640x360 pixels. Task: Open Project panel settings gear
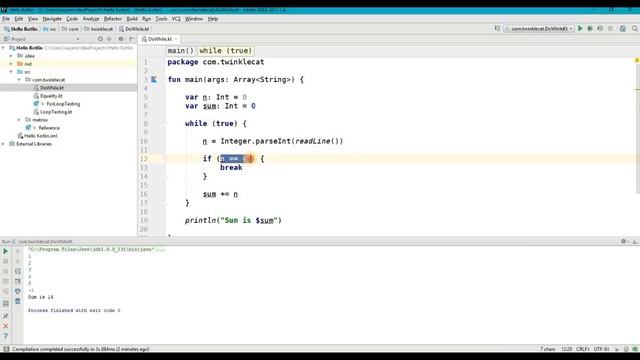click(121, 39)
